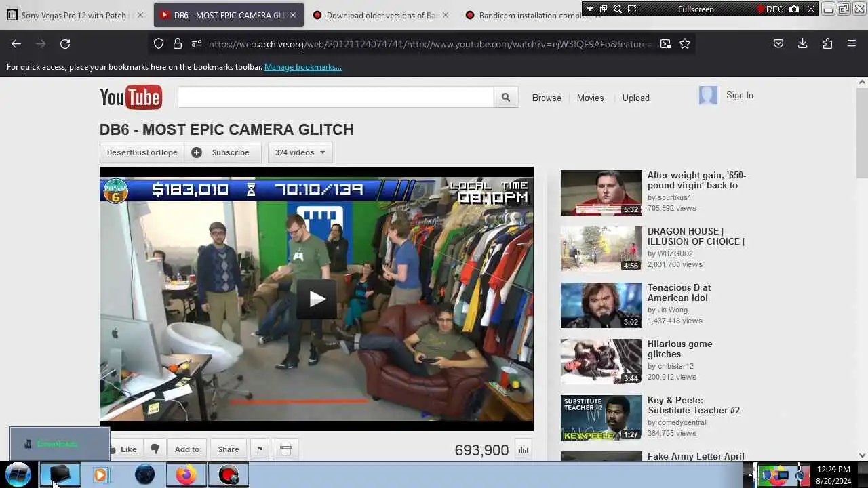Click the Like button
This screenshot has width=868, height=488.
(x=123, y=449)
